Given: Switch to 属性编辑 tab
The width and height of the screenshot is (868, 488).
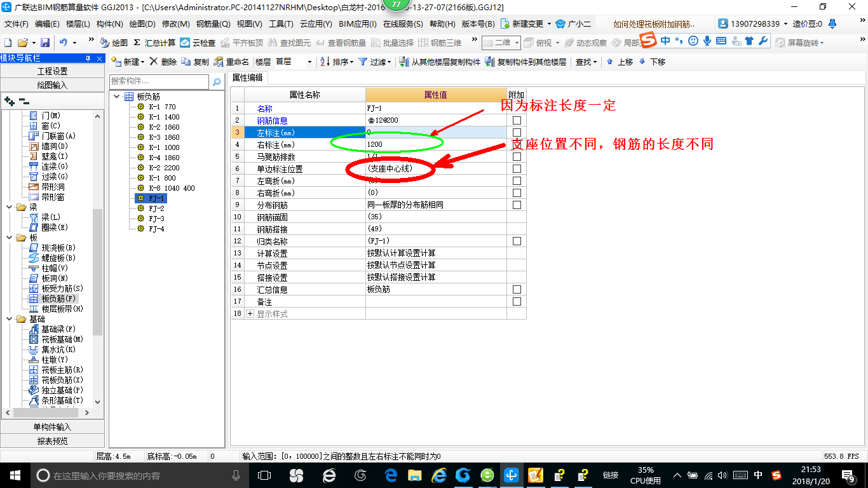Looking at the screenshot, I should (248, 78).
